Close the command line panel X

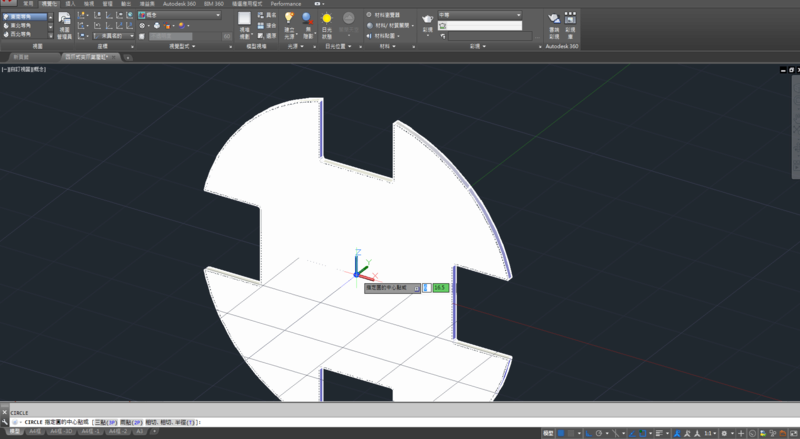pyautogui.click(x=5, y=412)
